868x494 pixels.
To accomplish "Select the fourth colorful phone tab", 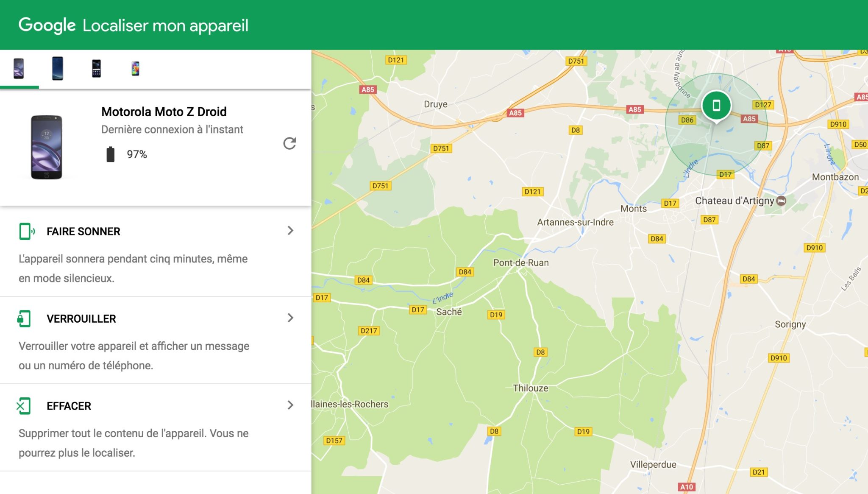I will pos(135,69).
